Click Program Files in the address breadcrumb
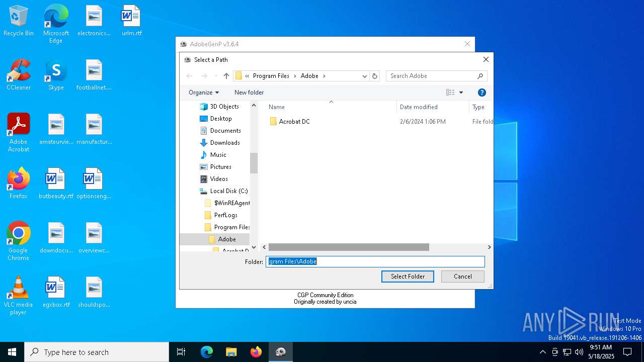644x362 pixels. 271,76
